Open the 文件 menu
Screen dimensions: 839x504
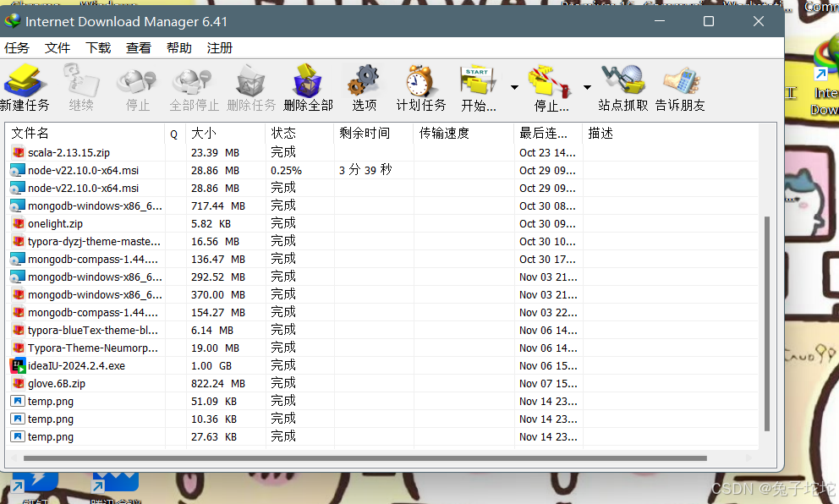58,48
